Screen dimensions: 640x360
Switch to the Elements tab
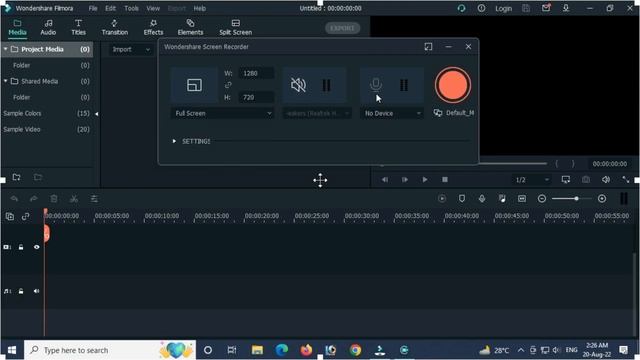click(190, 27)
